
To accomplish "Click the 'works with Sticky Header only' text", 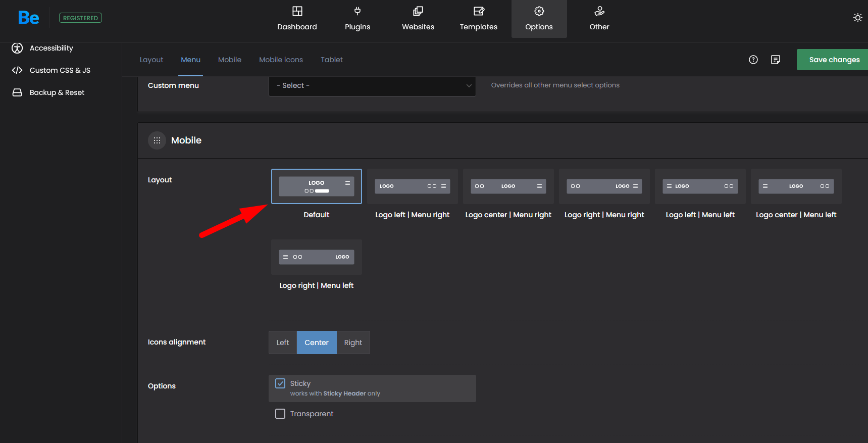I will tap(335, 393).
